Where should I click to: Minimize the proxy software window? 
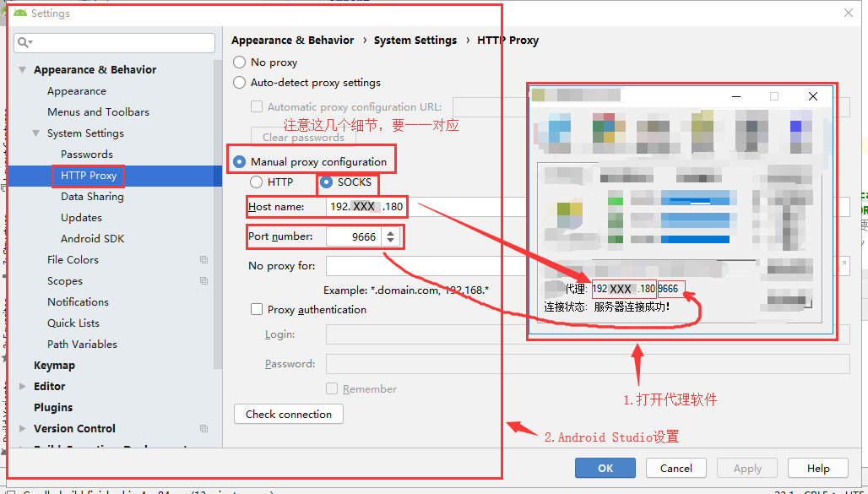click(x=736, y=97)
